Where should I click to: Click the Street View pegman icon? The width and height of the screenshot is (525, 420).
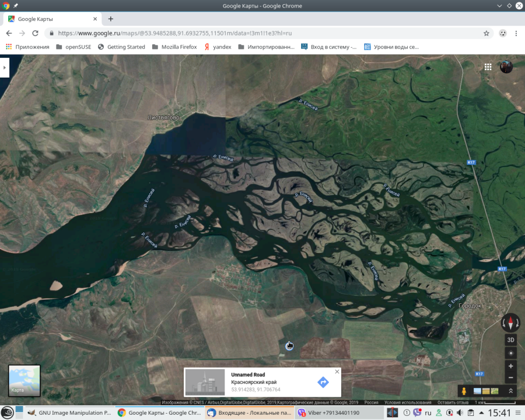click(x=464, y=391)
